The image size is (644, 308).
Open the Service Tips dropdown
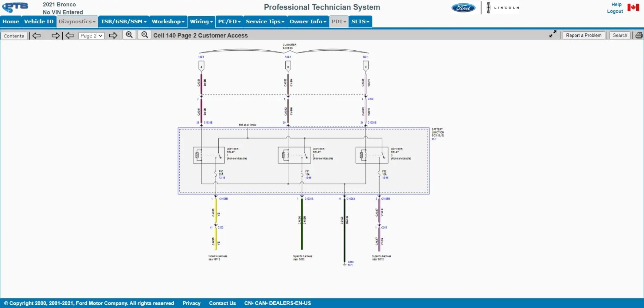265,21
